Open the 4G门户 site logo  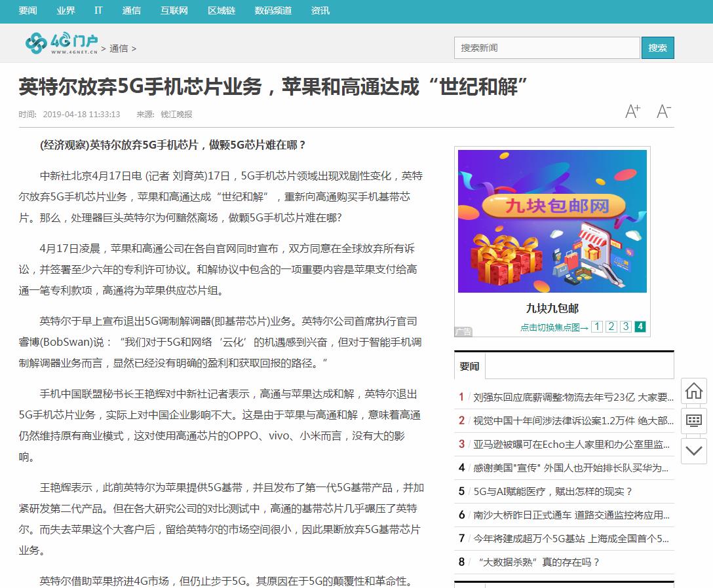coord(62,43)
